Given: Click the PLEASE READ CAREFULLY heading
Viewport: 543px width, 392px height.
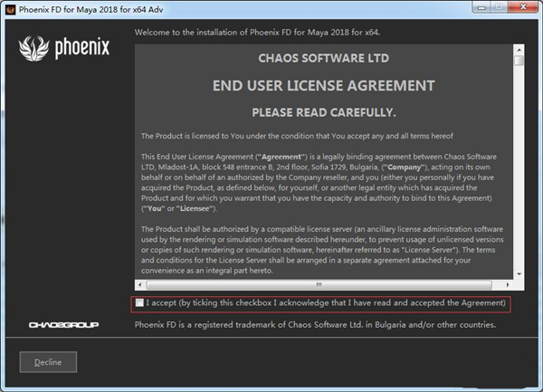Looking at the screenshot, I should (x=324, y=112).
